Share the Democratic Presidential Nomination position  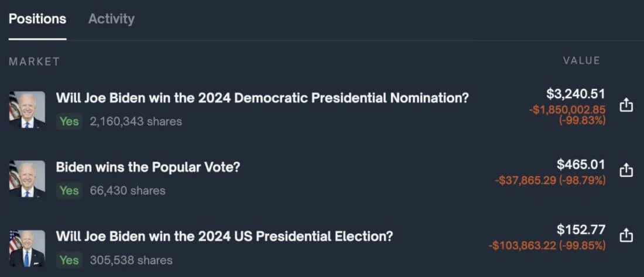tap(626, 105)
